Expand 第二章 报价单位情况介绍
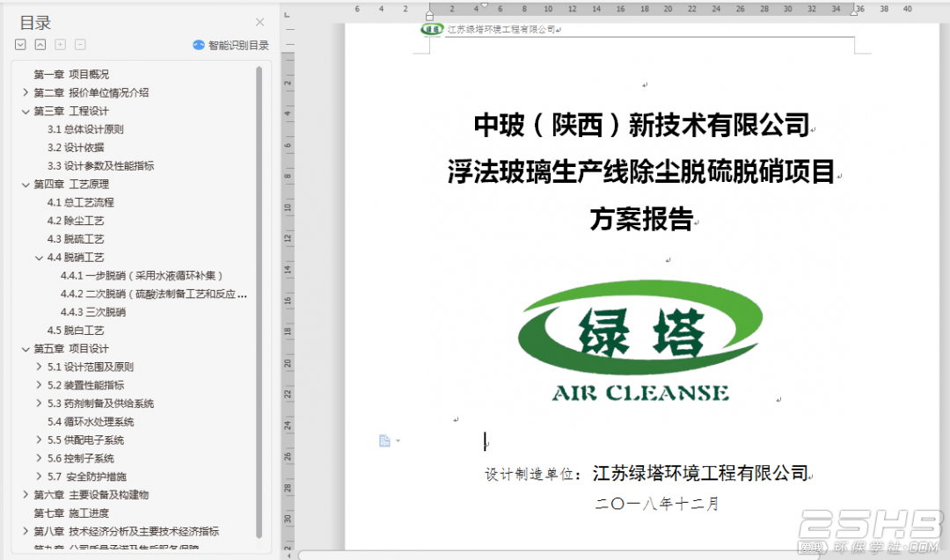The width and height of the screenshot is (950, 560). tap(26, 92)
